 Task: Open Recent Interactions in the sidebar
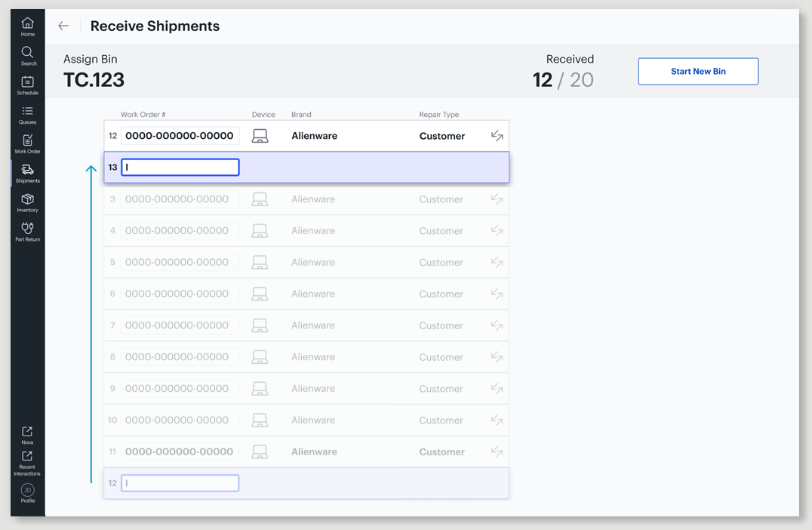tap(27, 463)
